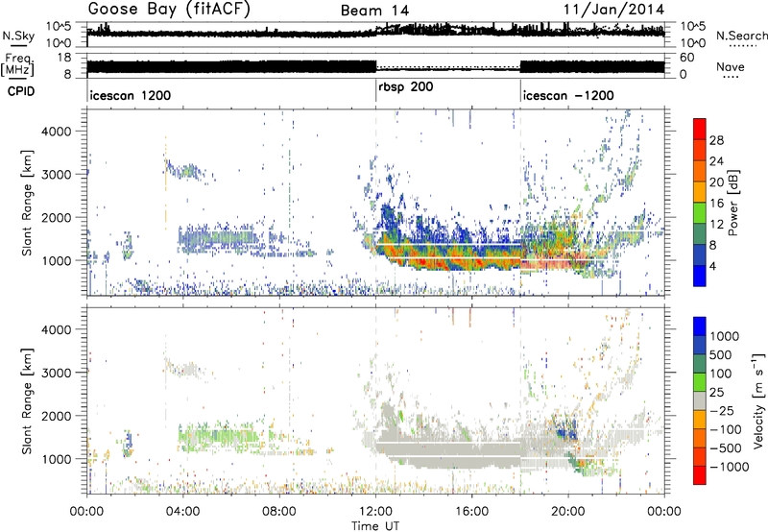Pick the light green Power segment between 12 and 16
Screen dimensions: 768x532
click(700, 212)
